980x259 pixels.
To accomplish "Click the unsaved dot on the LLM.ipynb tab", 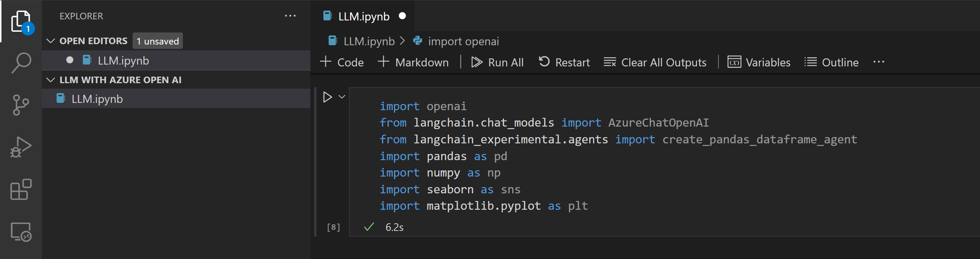I will (402, 16).
